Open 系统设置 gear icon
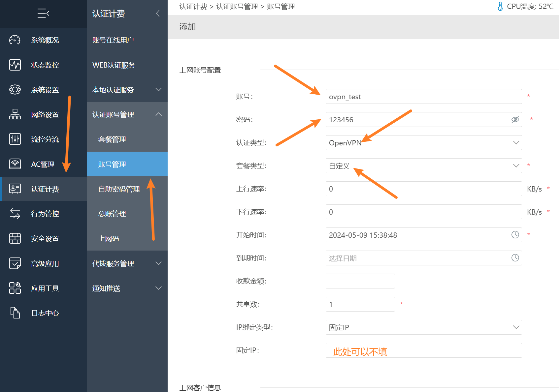The image size is (559, 392). pyautogui.click(x=15, y=90)
